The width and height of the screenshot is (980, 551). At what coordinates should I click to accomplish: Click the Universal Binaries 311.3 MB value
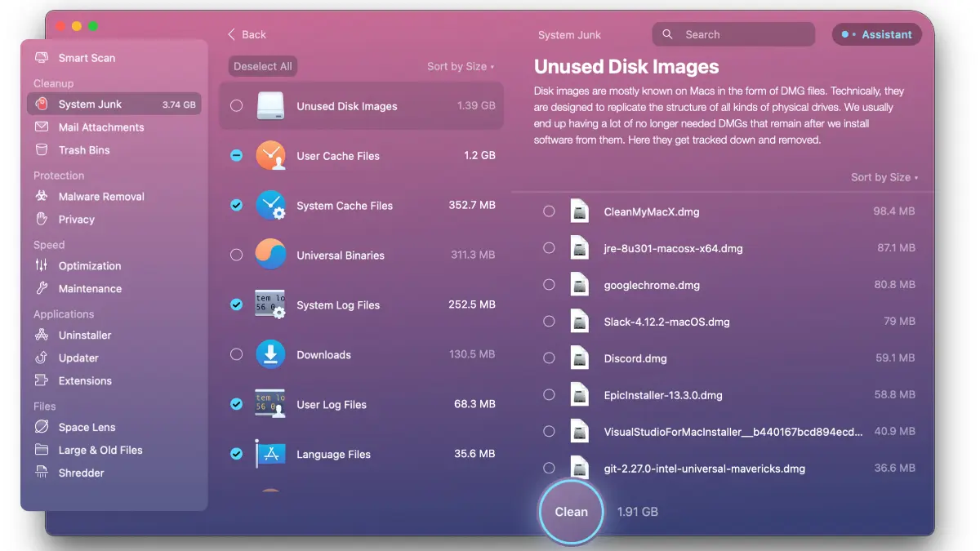tap(473, 255)
